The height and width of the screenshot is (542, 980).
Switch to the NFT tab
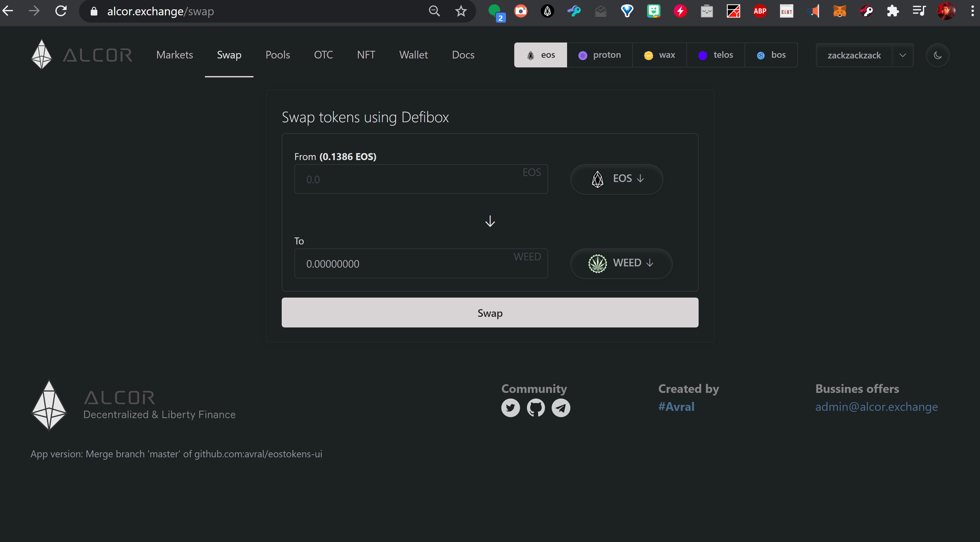[366, 55]
